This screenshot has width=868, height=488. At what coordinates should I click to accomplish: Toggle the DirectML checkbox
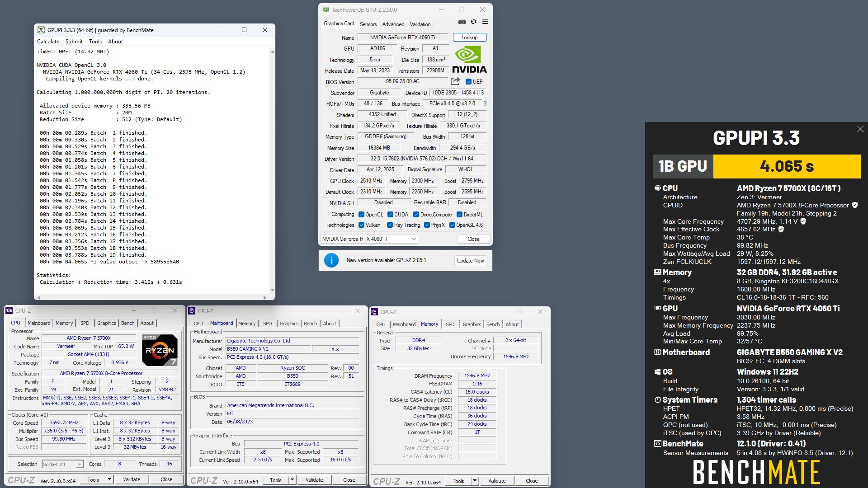click(x=459, y=215)
